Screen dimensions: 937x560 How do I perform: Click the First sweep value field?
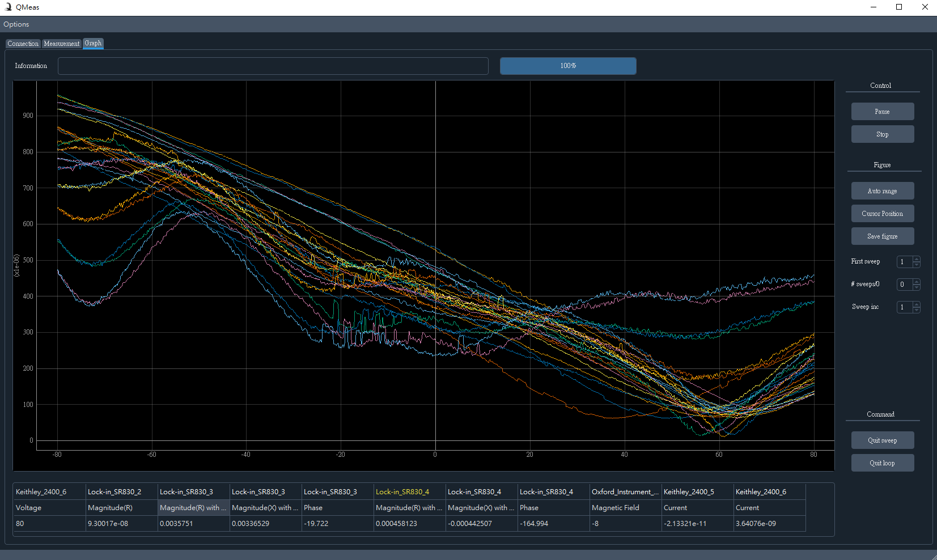coord(905,262)
